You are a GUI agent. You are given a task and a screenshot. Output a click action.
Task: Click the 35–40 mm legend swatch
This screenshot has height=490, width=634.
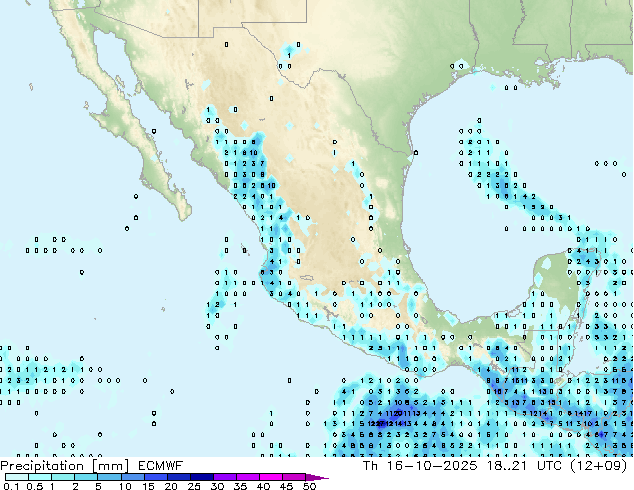click(247, 477)
